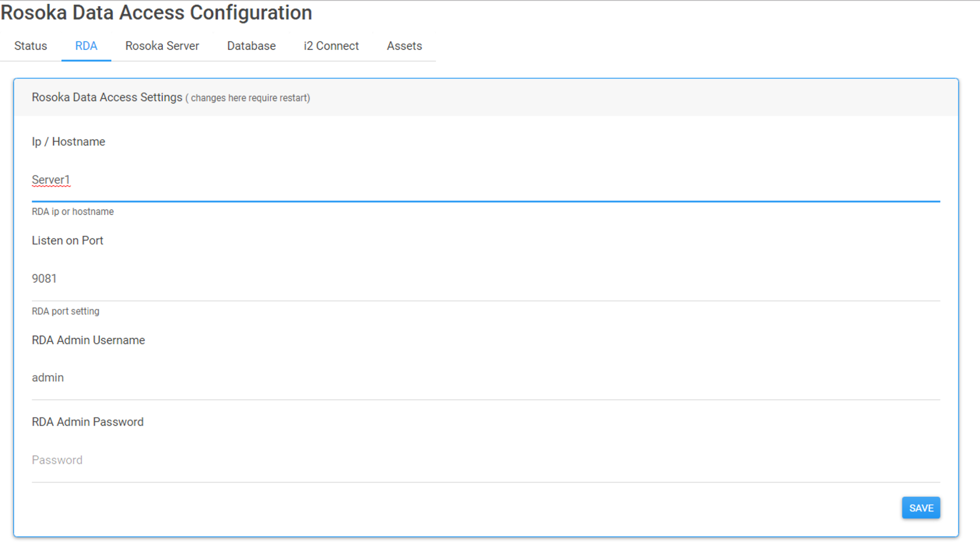Screen dimensions: 980x552
Task: Switch to the Rosoka Server tab
Action: click(x=162, y=46)
